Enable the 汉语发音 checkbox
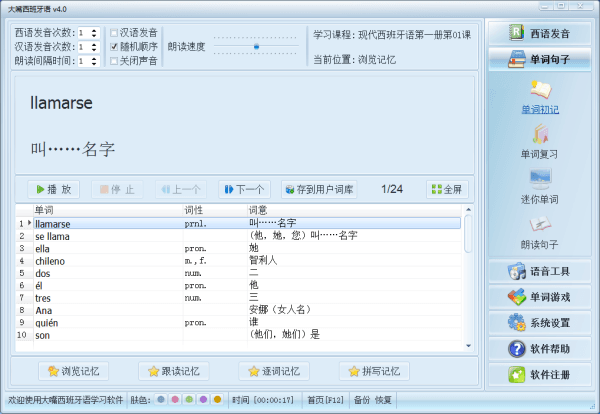The image size is (600, 414). tap(115, 33)
